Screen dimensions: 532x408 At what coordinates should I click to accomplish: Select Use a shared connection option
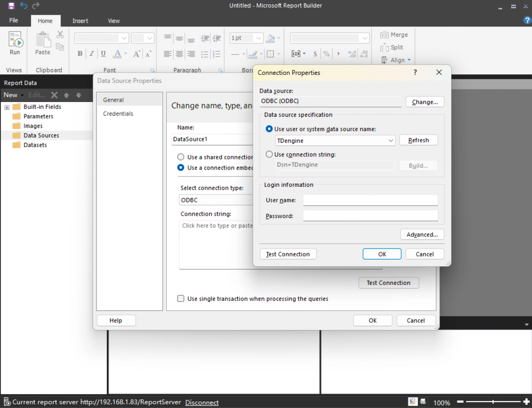pyautogui.click(x=181, y=157)
